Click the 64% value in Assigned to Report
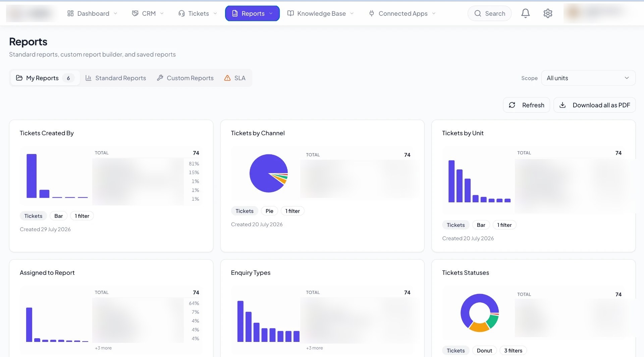 (x=194, y=303)
